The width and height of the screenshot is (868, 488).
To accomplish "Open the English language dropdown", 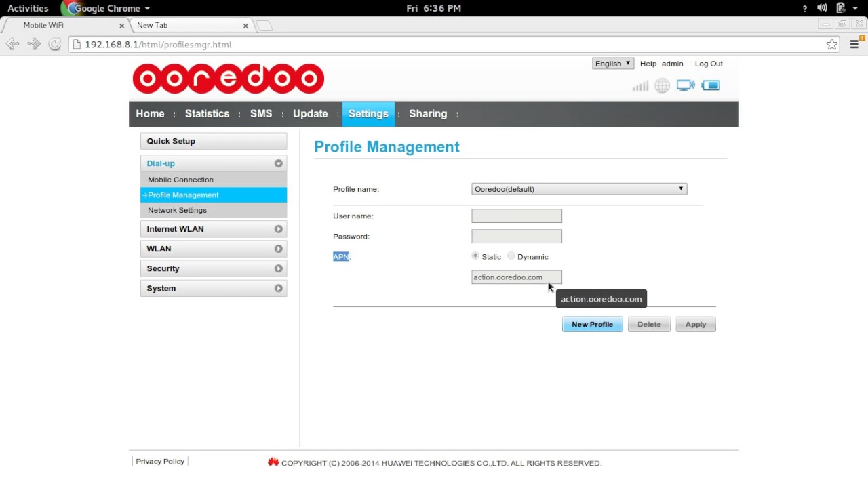I will [x=613, y=64].
